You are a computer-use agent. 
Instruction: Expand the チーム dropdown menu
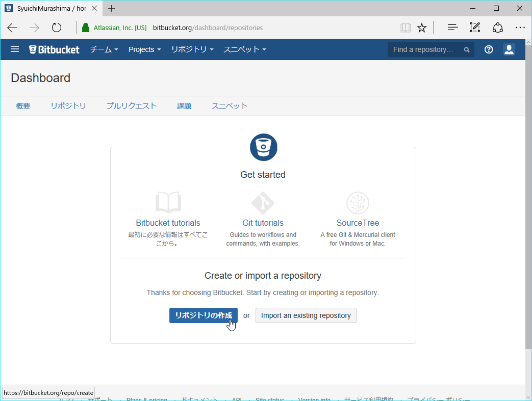pyautogui.click(x=104, y=49)
